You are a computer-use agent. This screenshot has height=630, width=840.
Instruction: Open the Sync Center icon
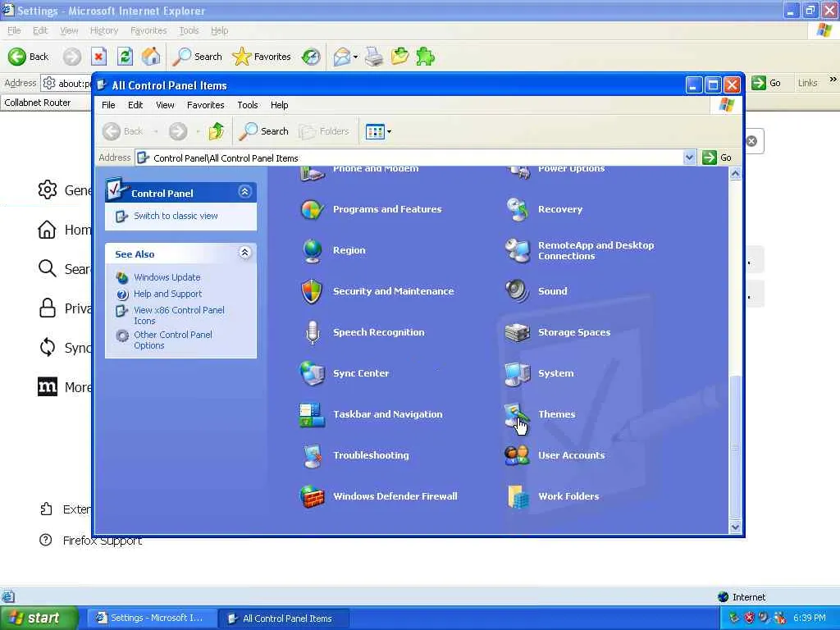point(312,373)
